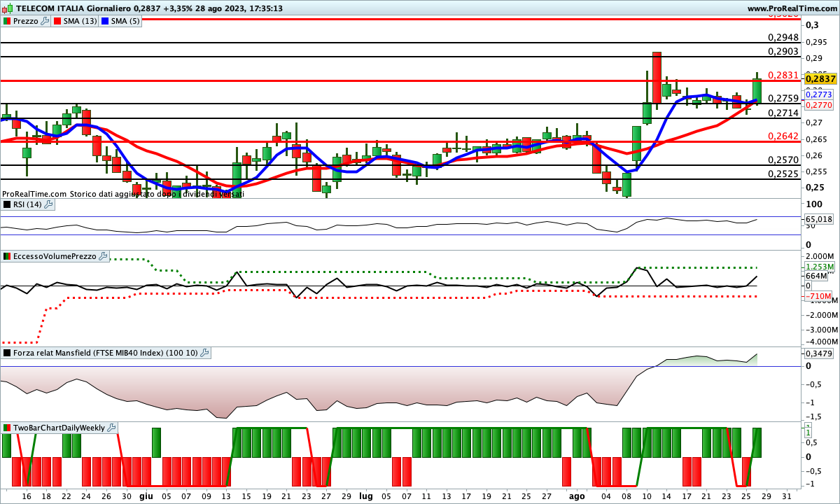Viewport: 840px width, 504px height.
Task: Open Forza relat Mansfield settings wrench
Action: click(x=205, y=353)
